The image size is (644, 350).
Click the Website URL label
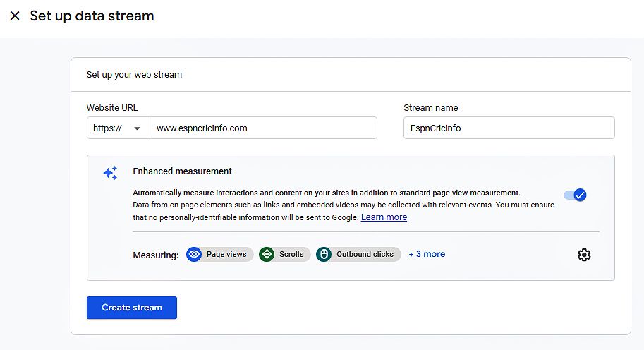pyautogui.click(x=111, y=108)
